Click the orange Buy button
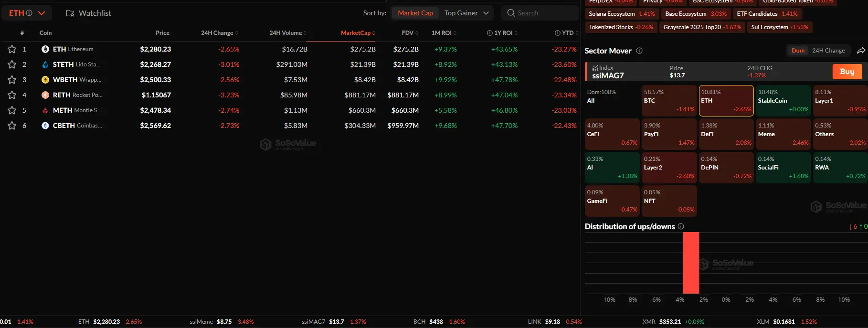Image resolution: width=868 pixels, height=328 pixels. click(847, 72)
